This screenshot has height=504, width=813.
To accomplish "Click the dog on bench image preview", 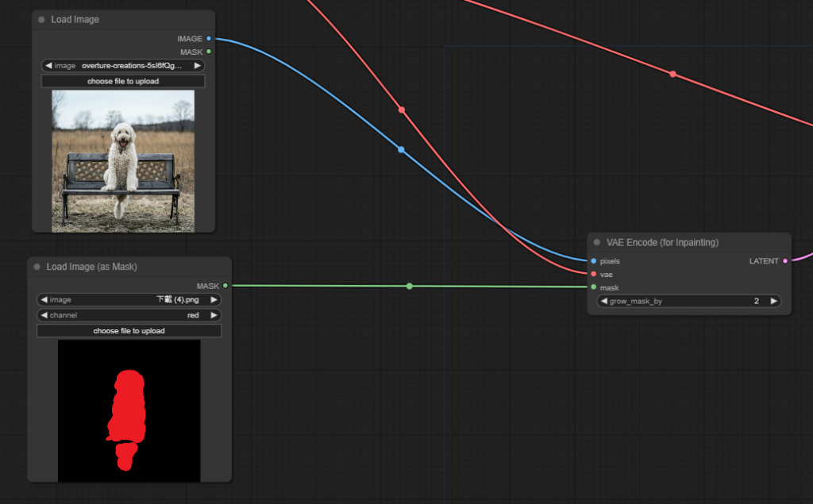I will [x=123, y=161].
